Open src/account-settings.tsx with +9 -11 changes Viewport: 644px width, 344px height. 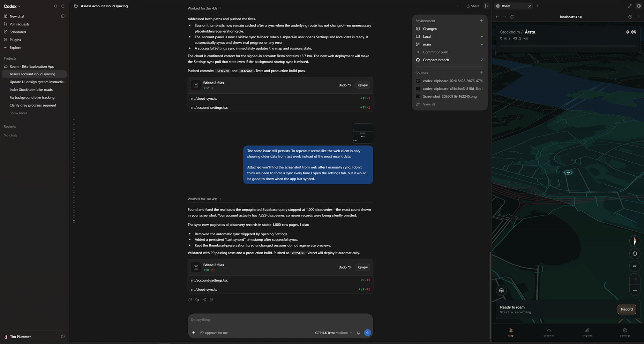click(280, 280)
